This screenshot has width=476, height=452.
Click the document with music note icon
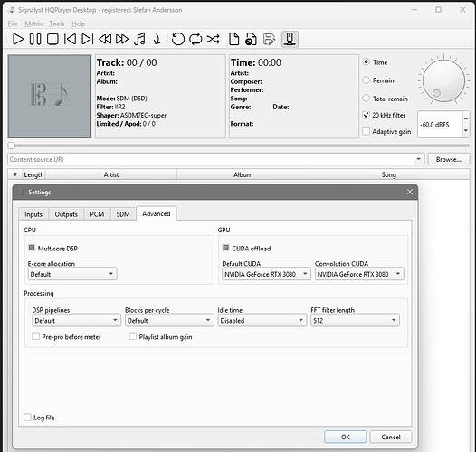[x=251, y=39]
